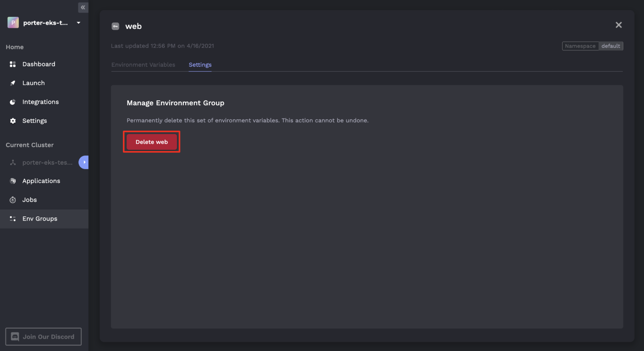
Task: Click the Settings gear icon in the sidebar
Action: click(13, 121)
